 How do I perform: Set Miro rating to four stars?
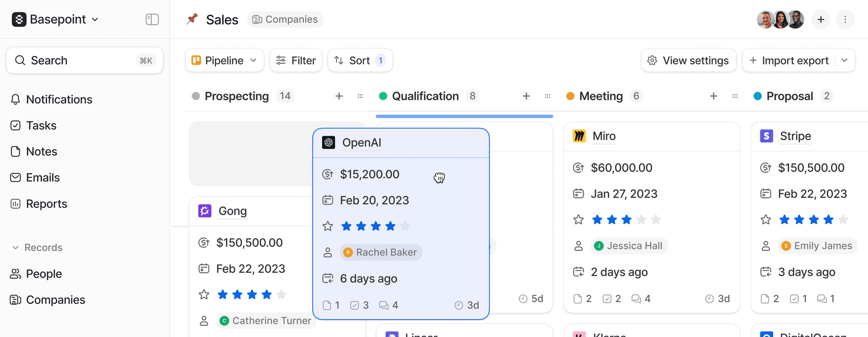pyautogui.click(x=641, y=220)
